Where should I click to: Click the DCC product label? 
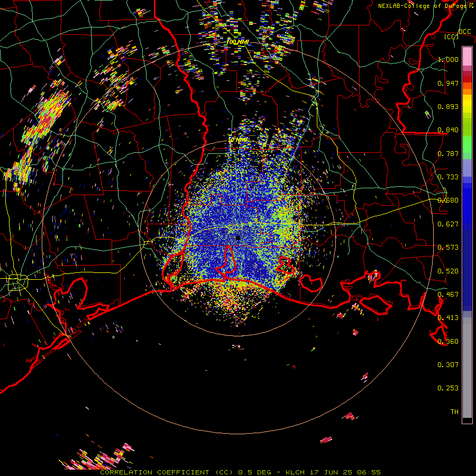tap(464, 31)
